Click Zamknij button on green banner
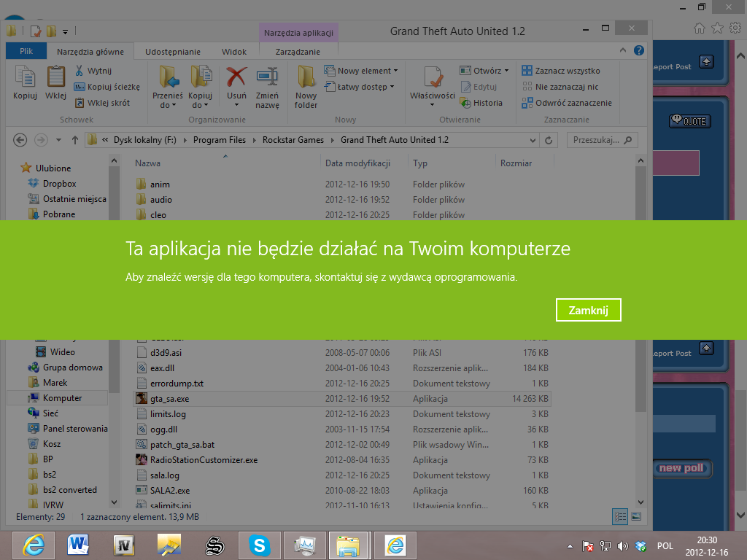 [x=589, y=310]
